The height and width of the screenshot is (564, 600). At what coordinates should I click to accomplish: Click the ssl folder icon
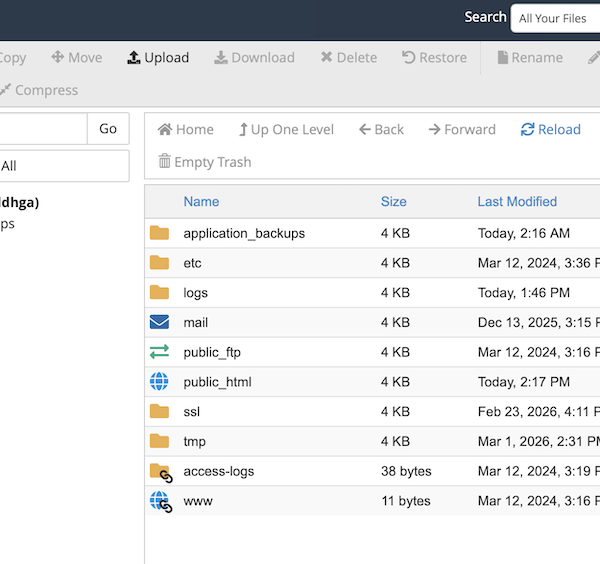click(160, 411)
